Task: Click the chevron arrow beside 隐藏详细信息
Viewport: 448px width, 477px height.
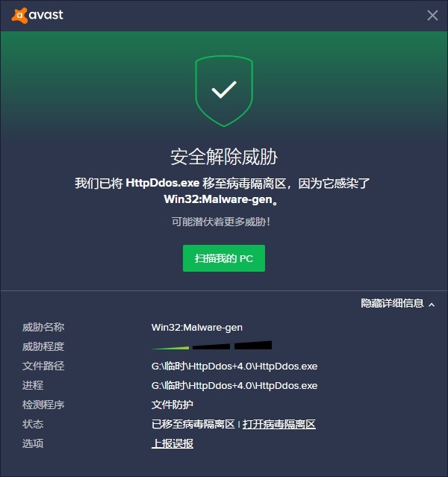Action: 432,305
